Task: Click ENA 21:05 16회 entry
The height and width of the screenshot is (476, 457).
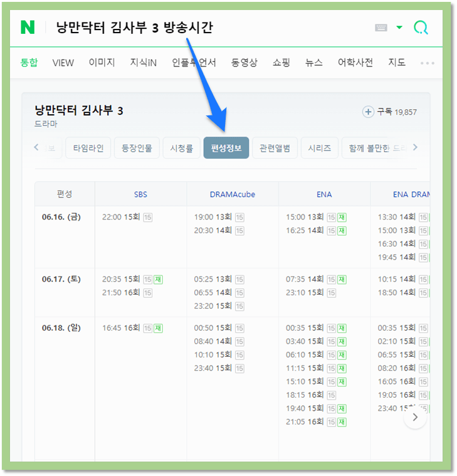Action: [x=316, y=421]
